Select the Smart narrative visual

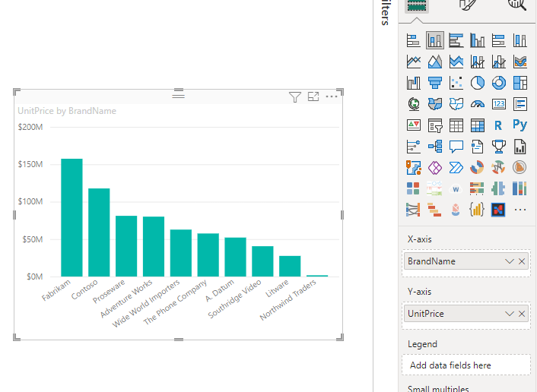point(478,147)
